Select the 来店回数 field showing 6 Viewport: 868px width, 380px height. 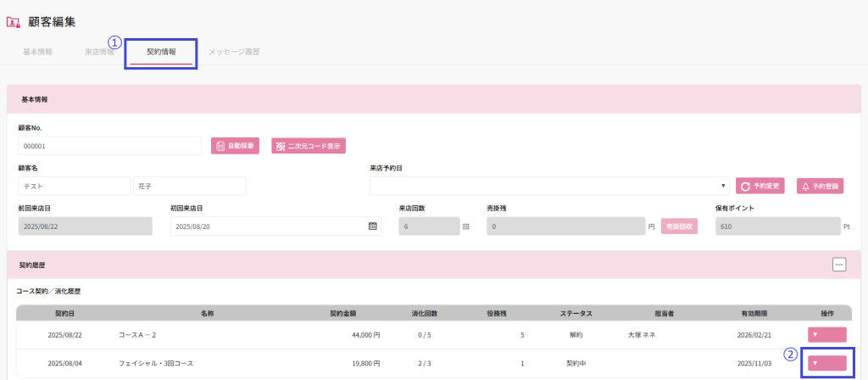(x=428, y=226)
